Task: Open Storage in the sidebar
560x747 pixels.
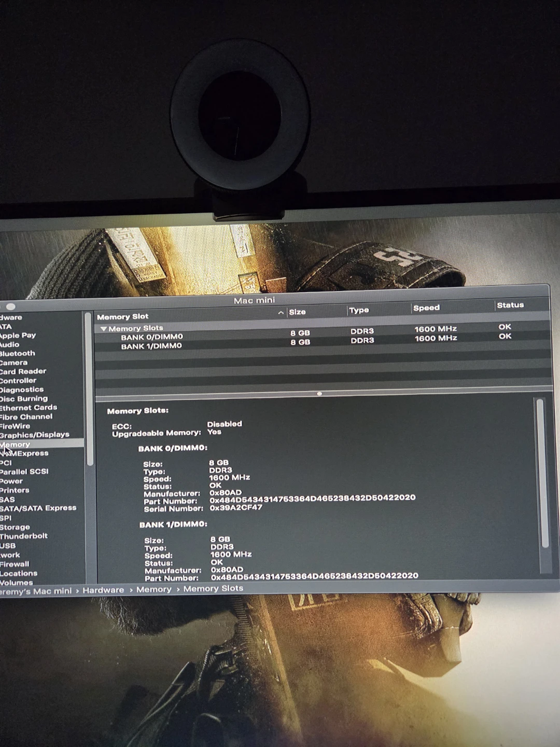Action: click(x=15, y=527)
